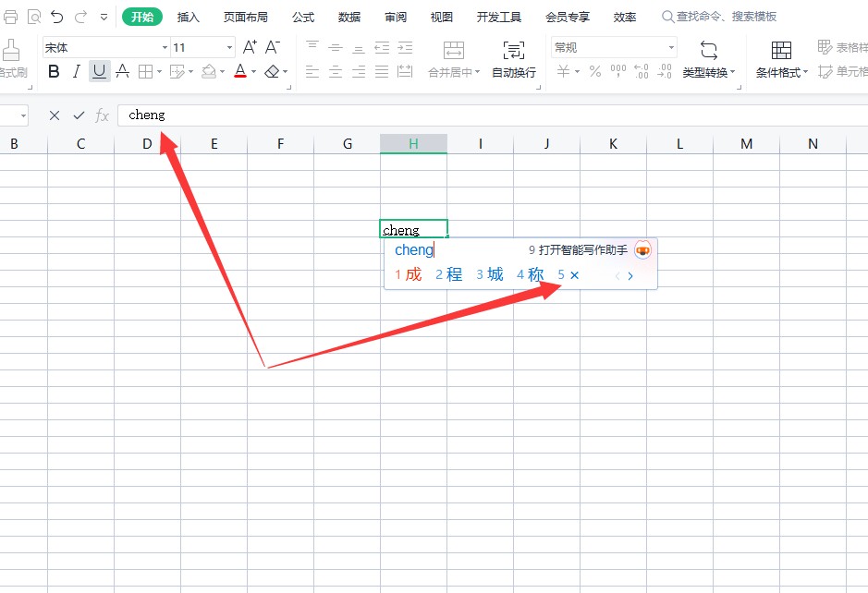Image resolution: width=868 pixels, height=593 pixels.
Task: Align cell content to vertical middle
Action: point(336,48)
